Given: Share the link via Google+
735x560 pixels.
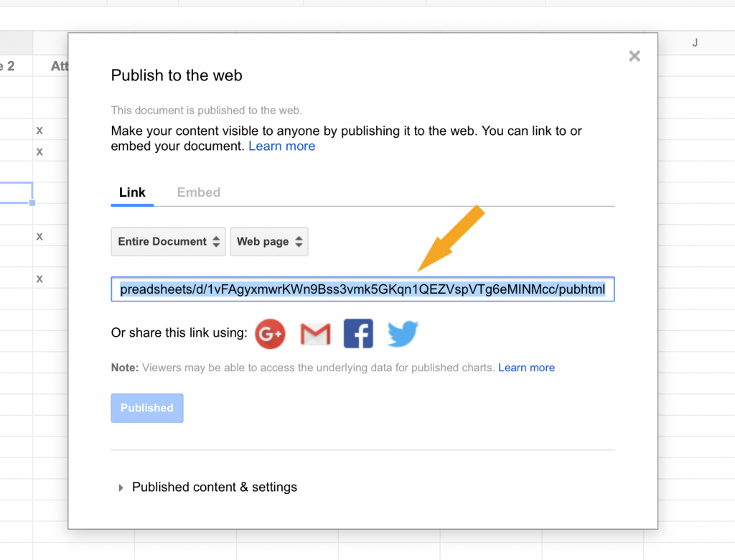Looking at the screenshot, I should pos(270,333).
